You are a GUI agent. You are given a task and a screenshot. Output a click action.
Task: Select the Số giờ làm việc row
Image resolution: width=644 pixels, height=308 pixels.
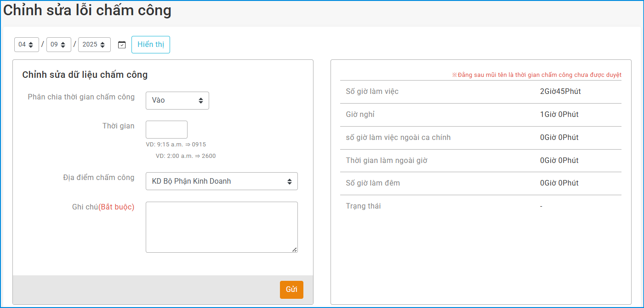tap(480, 92)
